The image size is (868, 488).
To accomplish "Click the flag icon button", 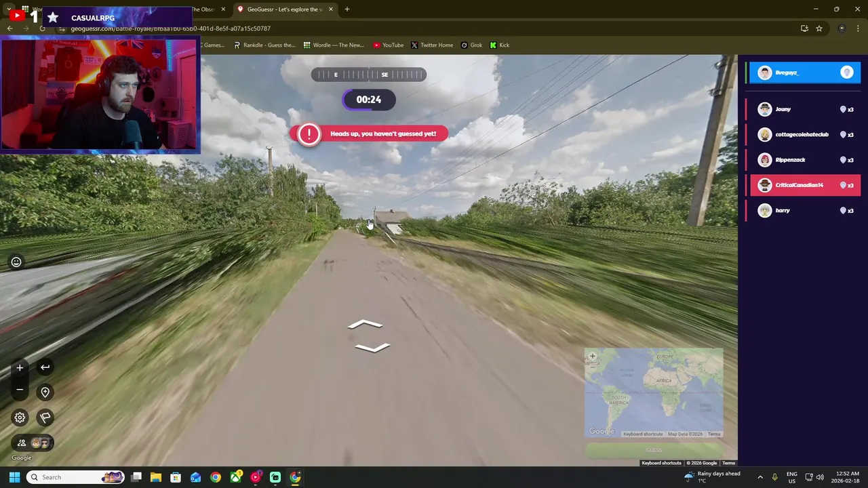I will pos(45,418).
